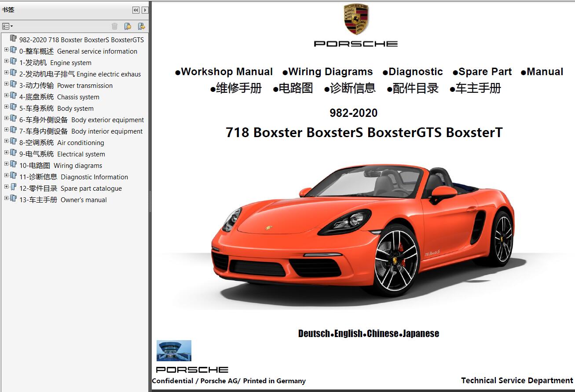Click the Porsche museum building thumbnail
Image resolution: width=575 pixels, height=392 pixels.
(174, 351)
